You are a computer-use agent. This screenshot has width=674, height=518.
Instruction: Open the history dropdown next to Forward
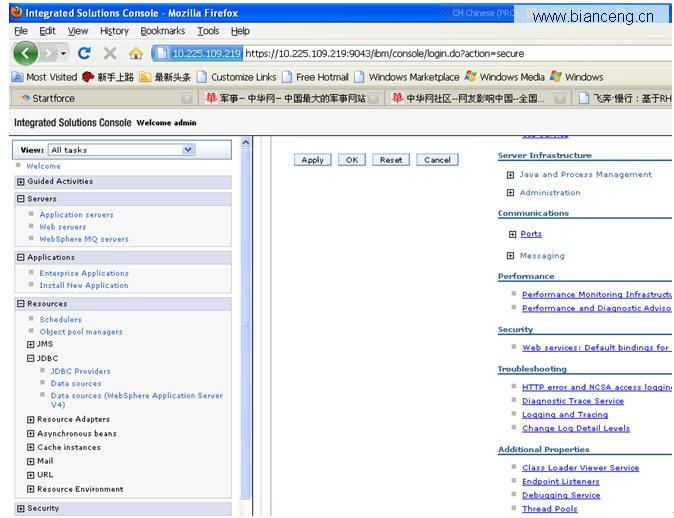click(63, 53)
